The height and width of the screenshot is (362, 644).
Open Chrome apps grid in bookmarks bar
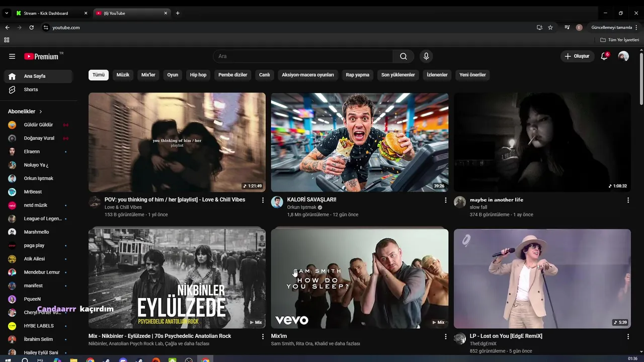click(7, 40)
